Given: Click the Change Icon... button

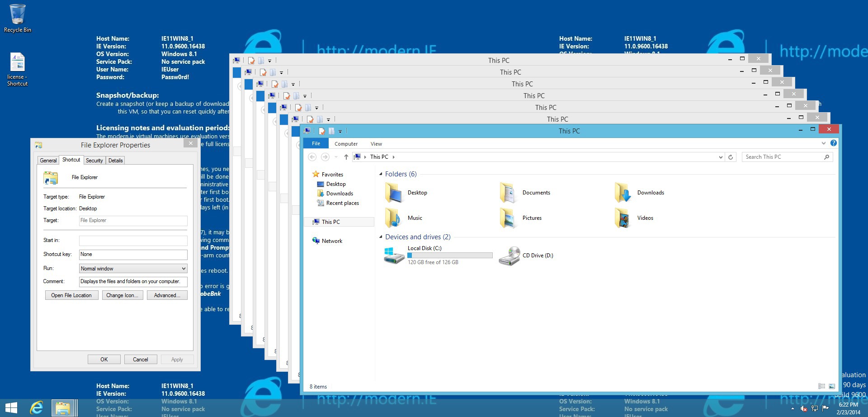Looking at the screenshot, I should tap(123, 295).
